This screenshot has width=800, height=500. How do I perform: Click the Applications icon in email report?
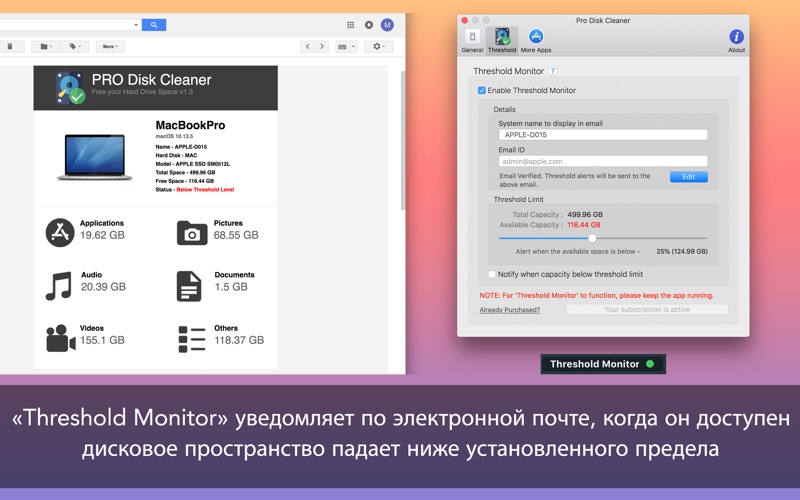pyautogui.click(x=60, y=232)
